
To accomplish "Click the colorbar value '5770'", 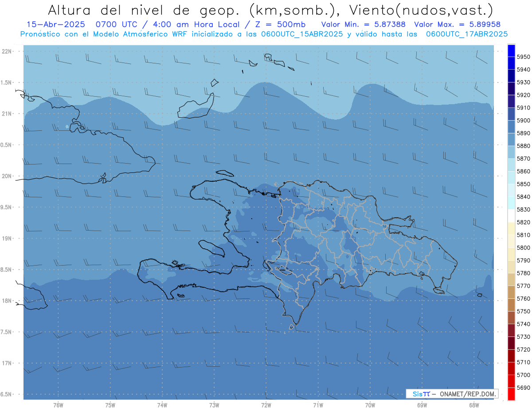I will click(524, 286).
